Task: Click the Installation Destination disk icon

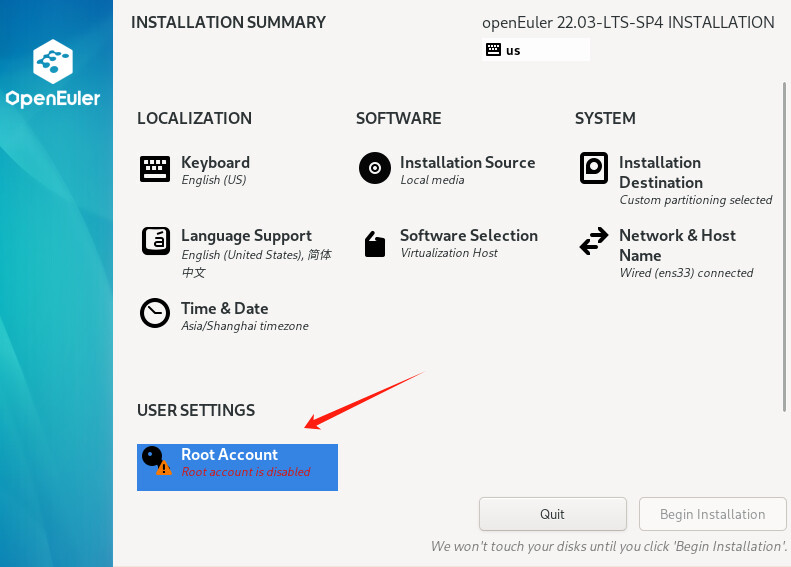Action: (x=594, y=168)
